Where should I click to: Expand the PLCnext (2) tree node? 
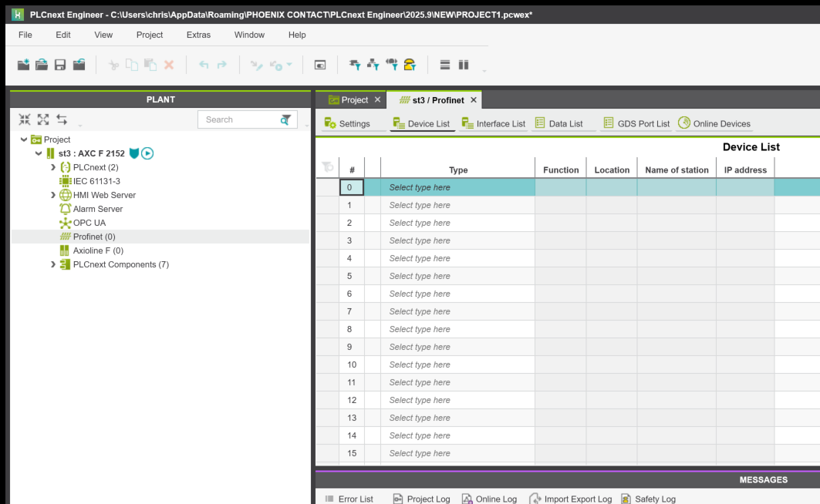(x=53, y=167)
